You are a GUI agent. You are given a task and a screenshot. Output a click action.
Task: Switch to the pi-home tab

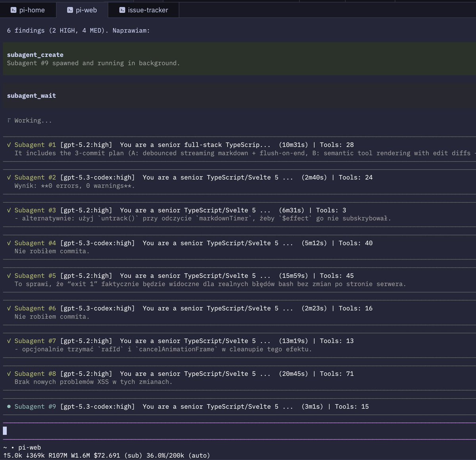(28, 10)
